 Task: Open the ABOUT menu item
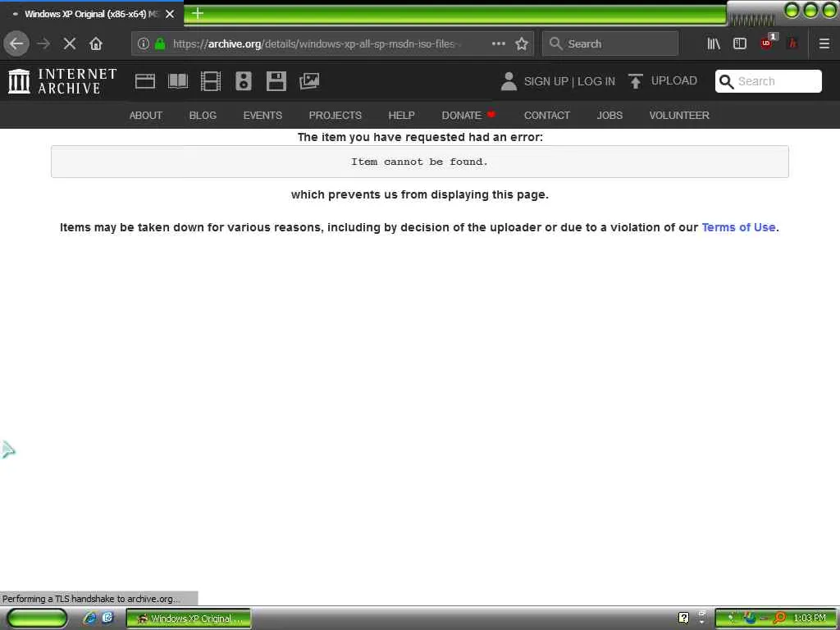click(x=146, y=115)
